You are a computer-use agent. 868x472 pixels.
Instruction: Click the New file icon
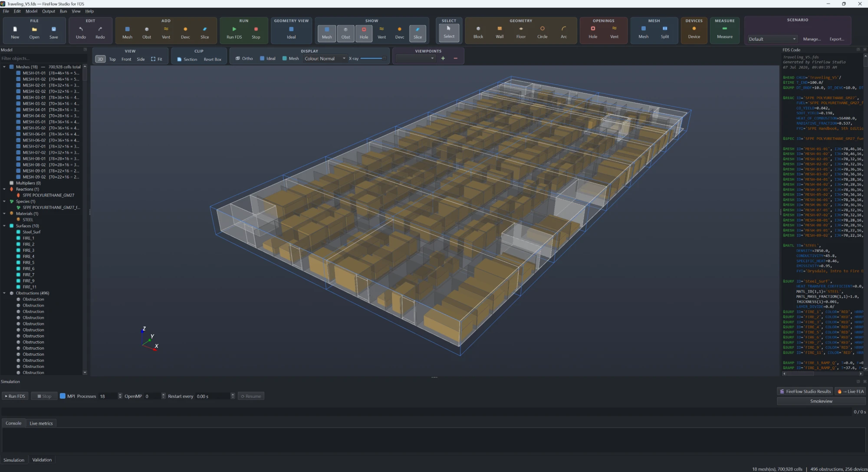click(15, 32)
